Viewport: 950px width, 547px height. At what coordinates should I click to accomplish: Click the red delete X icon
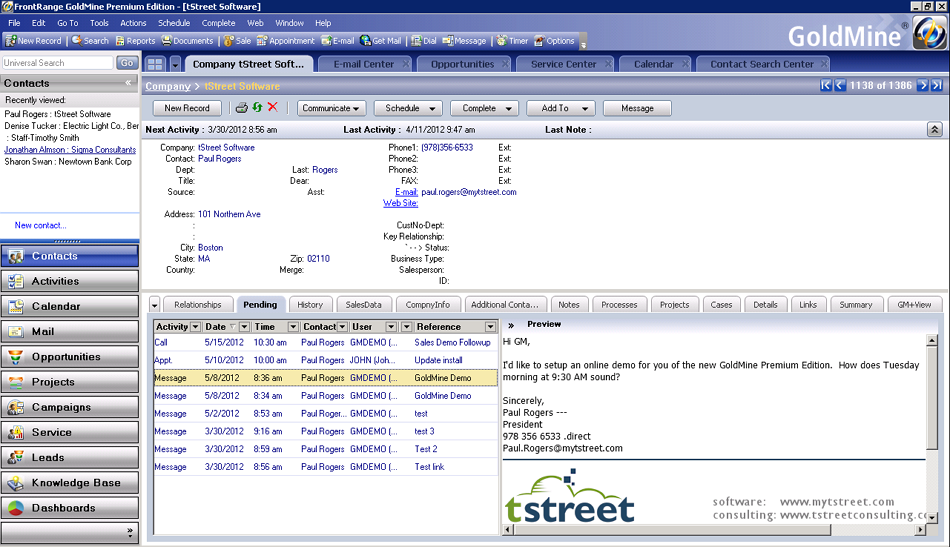coord(273,107)
